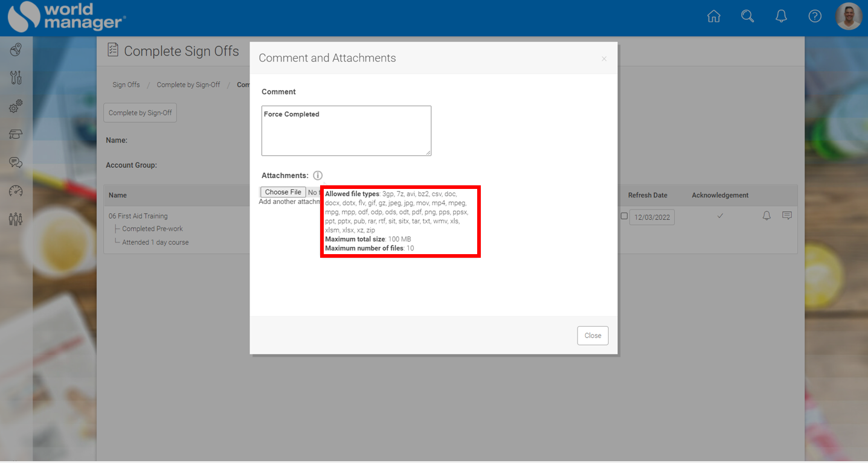
Task: Open the globe location sidebar icon
Action: pyautogui.click(x=16, y=49)
